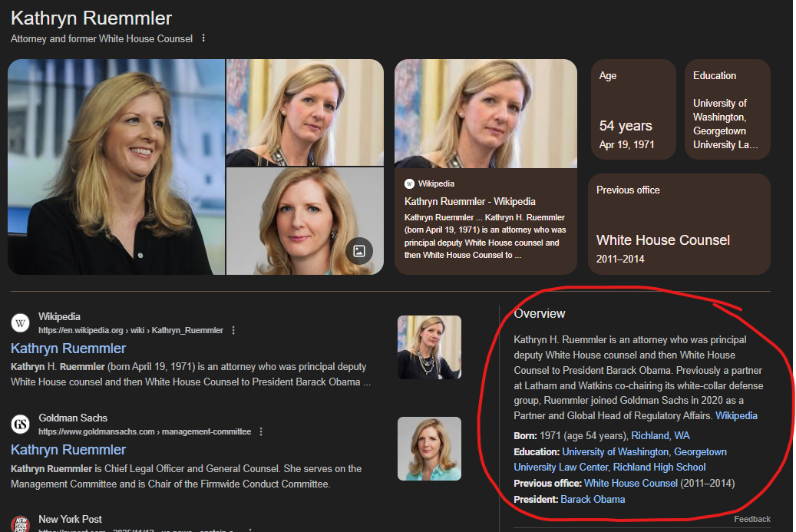Click the Barack Obama president link
Image resolution: width=796 pixels, height=532 pixels.
point(593,499)
